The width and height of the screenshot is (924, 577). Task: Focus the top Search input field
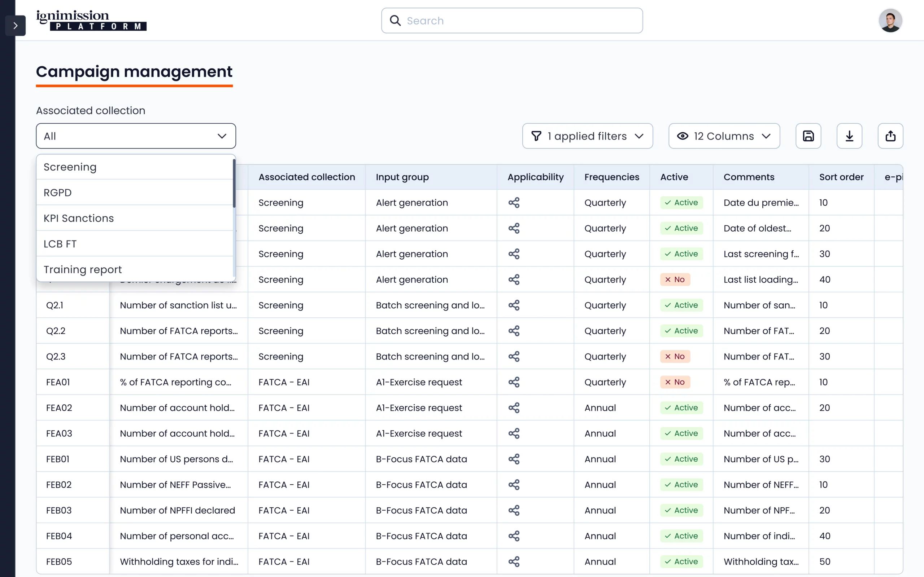click(512, 21)
